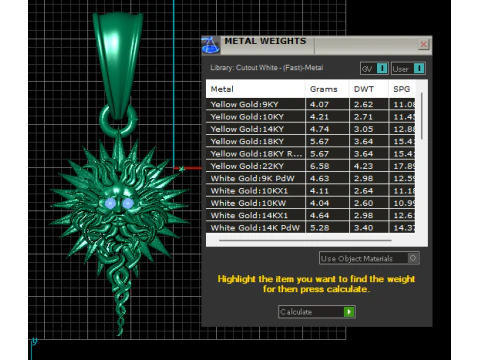Toggle Use Object Materials option

[369, 258]
